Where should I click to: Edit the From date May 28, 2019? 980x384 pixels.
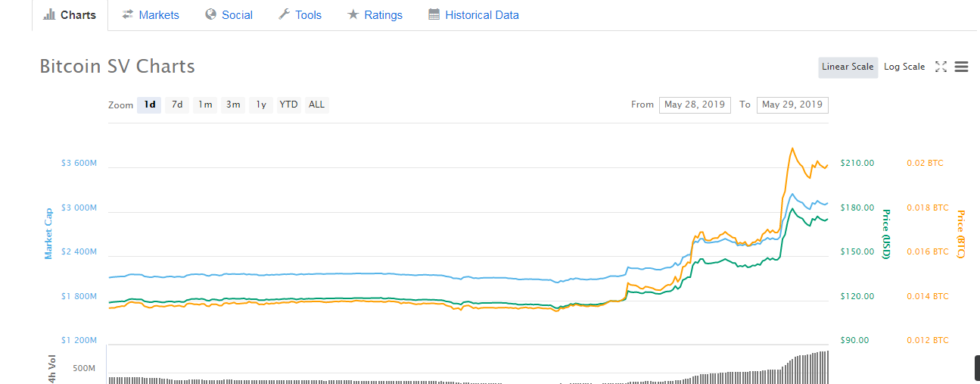(x=695, y=105)
